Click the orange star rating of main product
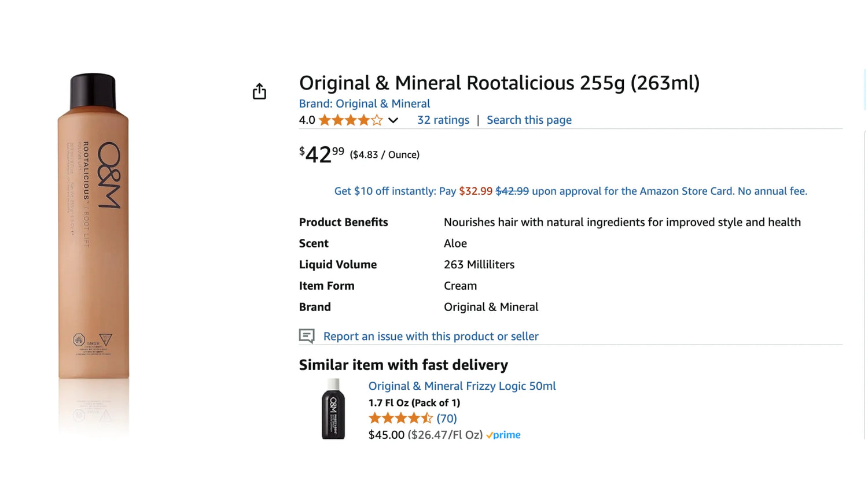Image resolution: width=868 pixels, height=488 pixels. coord(350,120)
